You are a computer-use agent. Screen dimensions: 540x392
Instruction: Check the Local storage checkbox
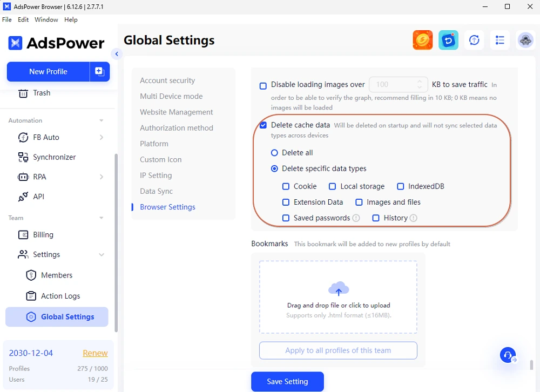(x=332, y=186)
